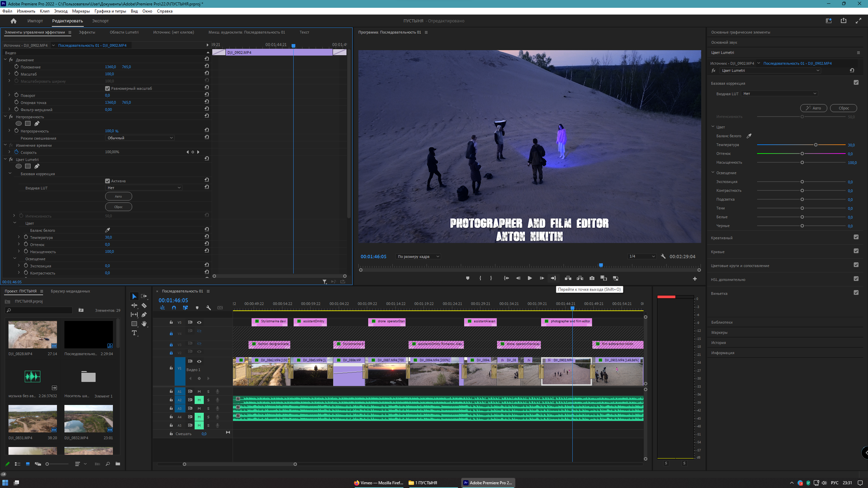This screenshot has height=488, width=868.
Task: Switch to the Экспорт workspace tab
Action: coord(100,21)
